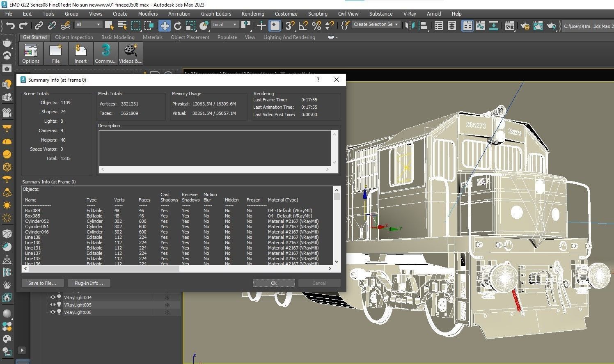Click the objects list scroll-down arrow
Screen dimensions: 614x364
[337, 262]
